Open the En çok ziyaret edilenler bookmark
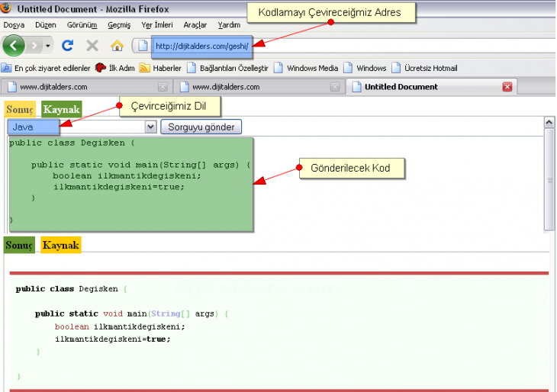This screenshot has height=392, width=557. 46,68
